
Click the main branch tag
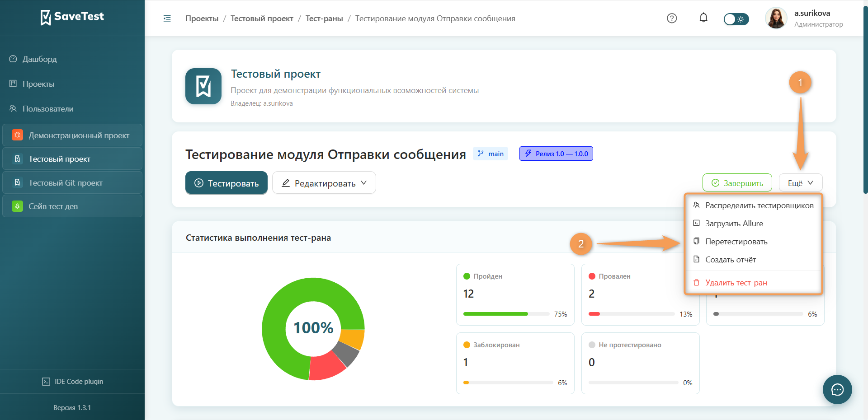click(x=491, y=154)
